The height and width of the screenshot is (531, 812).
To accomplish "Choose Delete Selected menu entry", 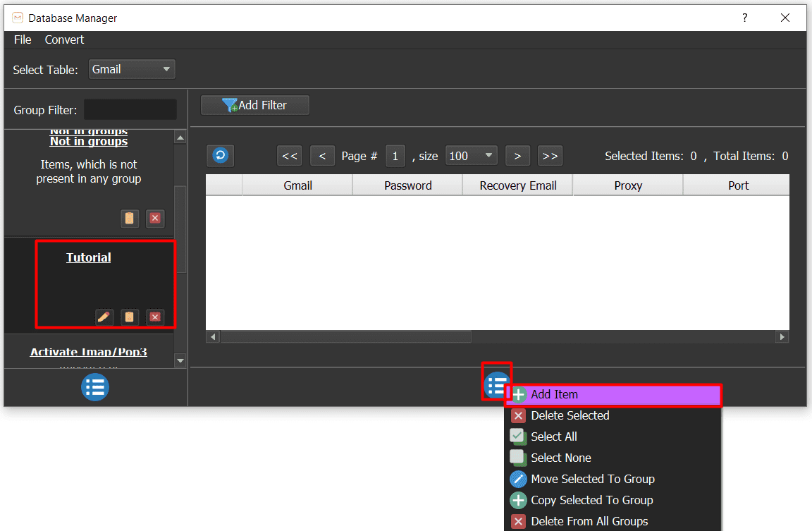I will click(613, 416).
